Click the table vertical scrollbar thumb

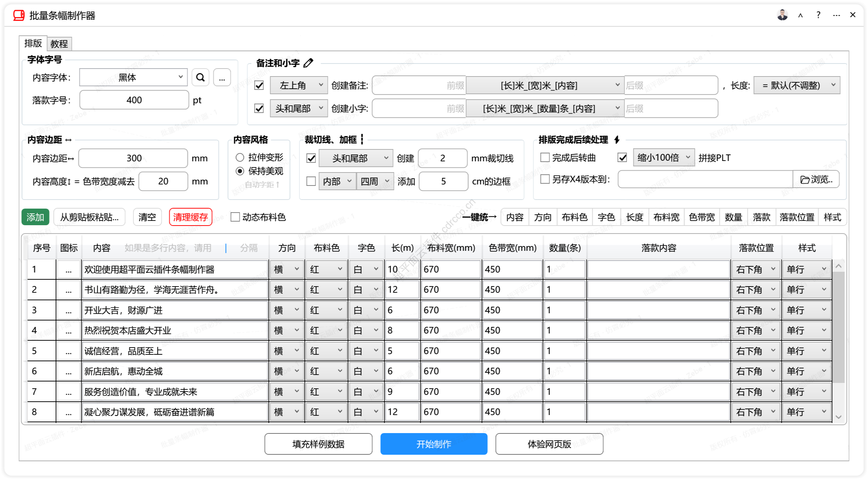pos(839,327)
